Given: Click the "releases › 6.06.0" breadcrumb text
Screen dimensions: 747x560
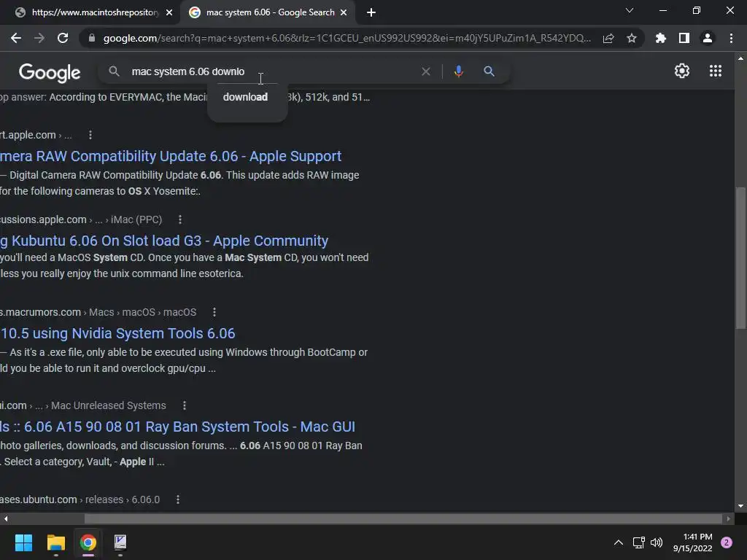Looking at the screenshot, I should [123, 499].
